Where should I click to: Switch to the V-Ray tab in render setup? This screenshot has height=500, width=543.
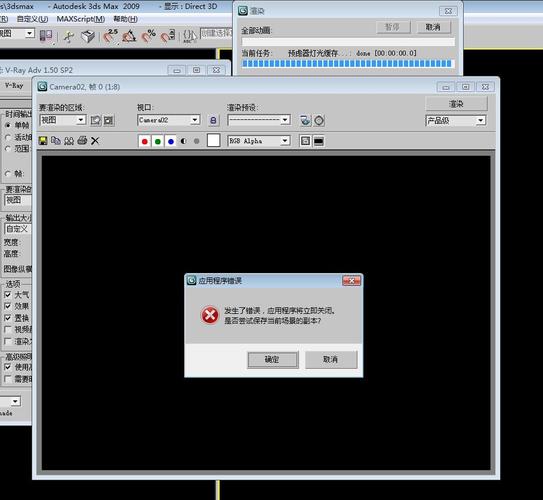pos(14,86)
